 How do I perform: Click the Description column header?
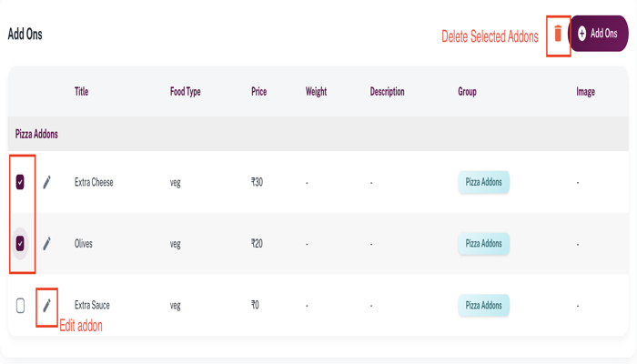(x=387, y=92)
